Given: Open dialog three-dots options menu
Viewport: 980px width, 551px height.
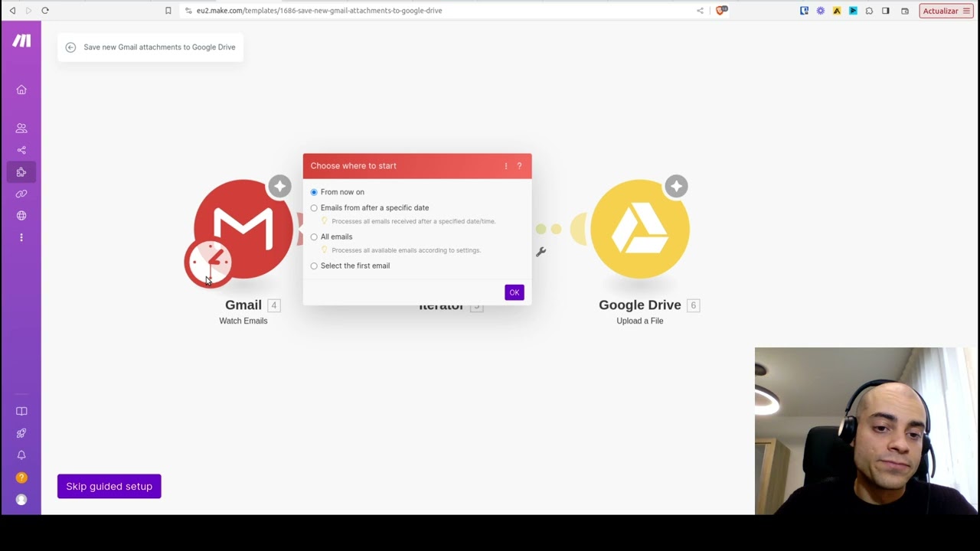Looking at the screenshot, I should pyautogui.click(x=506, y=166).
